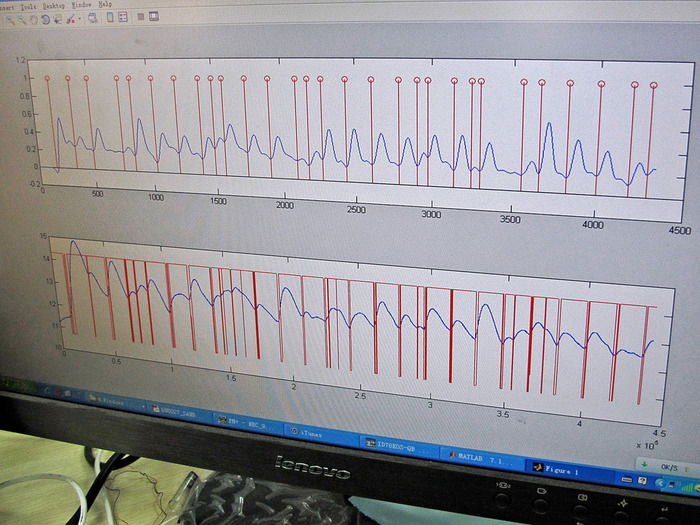This screenshot has width=700, height=525.
Task: Click the bottom plot exponent label x 10^5
Action: pos(647,445)
